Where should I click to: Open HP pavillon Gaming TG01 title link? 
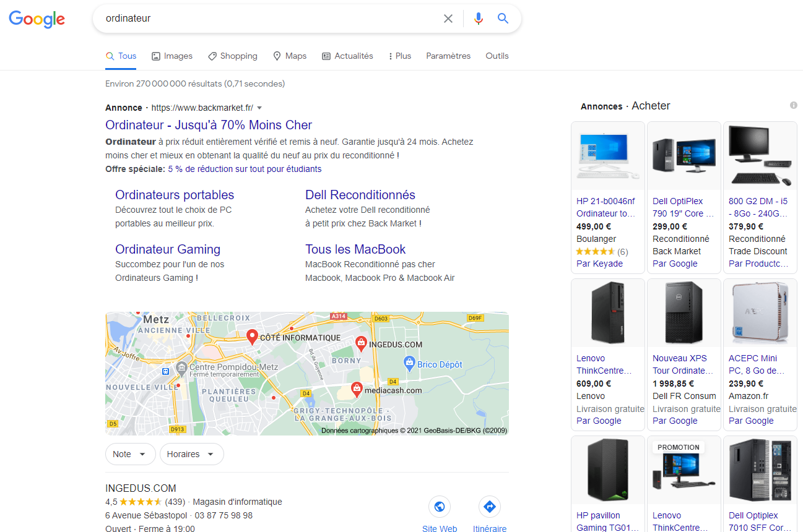click(606, 521)
